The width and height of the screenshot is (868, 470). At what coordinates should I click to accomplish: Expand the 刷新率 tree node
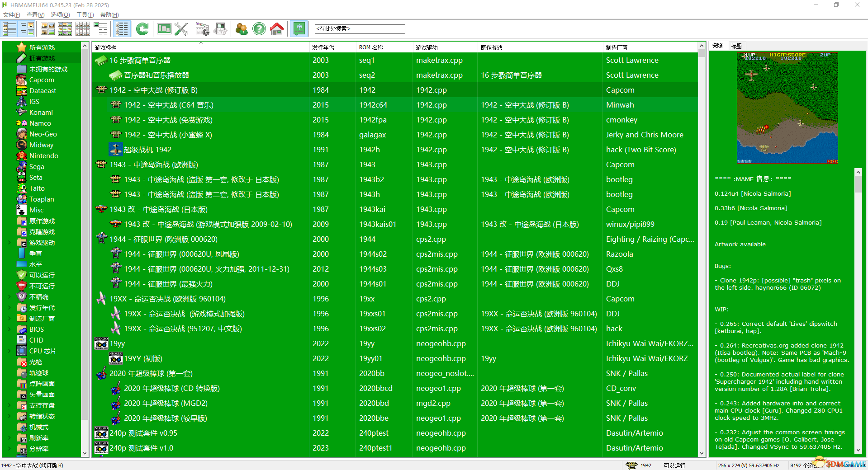click(x=9, y=438)
